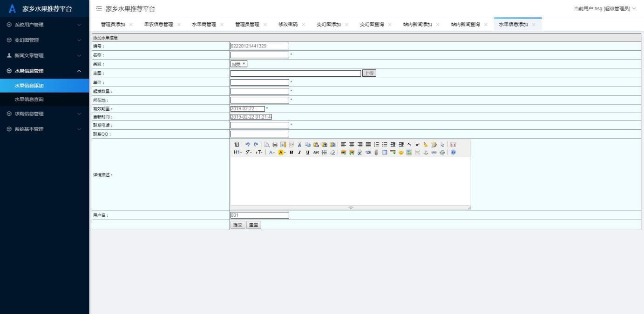Image resolution: width=644 pixels, height=314 pixels.
Task: Collapse the sidebar with hamburger icon
Action: coord(98,9)
